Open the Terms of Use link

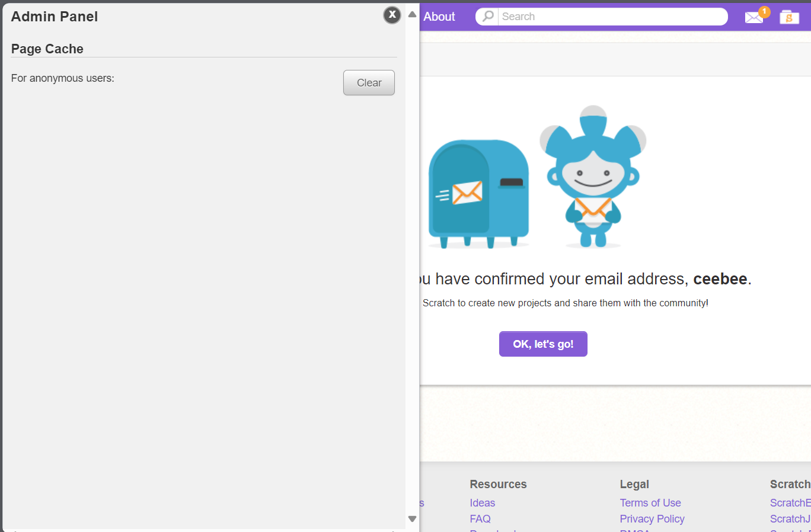(x=650, y=503)
